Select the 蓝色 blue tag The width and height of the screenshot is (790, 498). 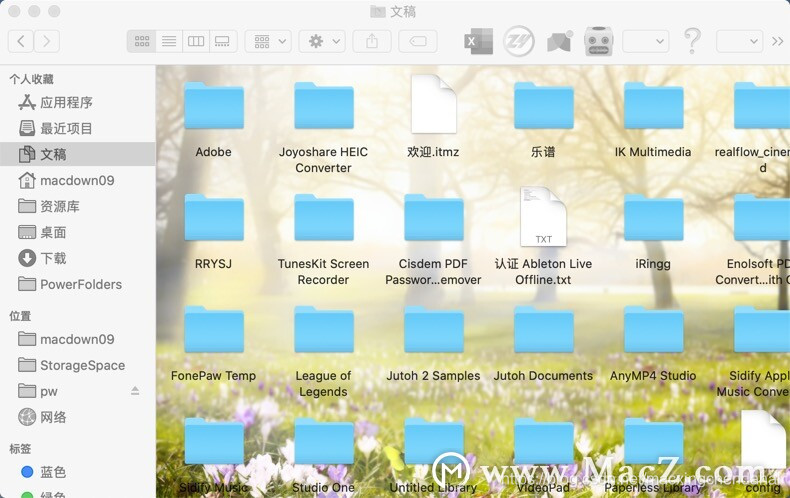[x=78, y=472]
